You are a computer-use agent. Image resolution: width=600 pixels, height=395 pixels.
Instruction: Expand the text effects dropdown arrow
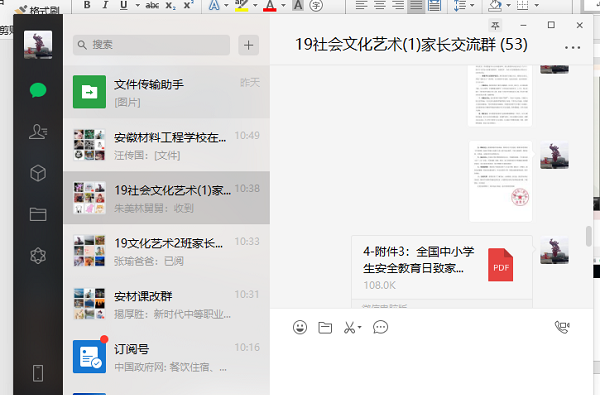(227, 5)
